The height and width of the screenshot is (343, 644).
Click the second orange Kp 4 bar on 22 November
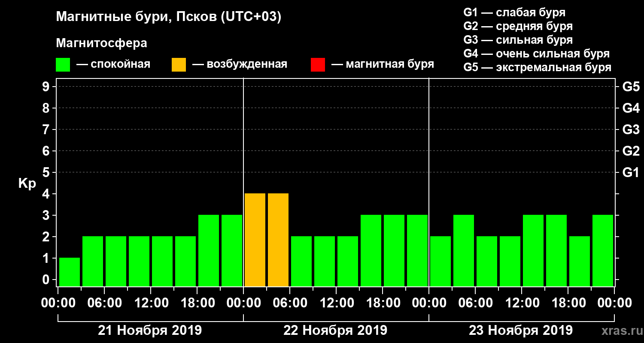tap(278, 240)
